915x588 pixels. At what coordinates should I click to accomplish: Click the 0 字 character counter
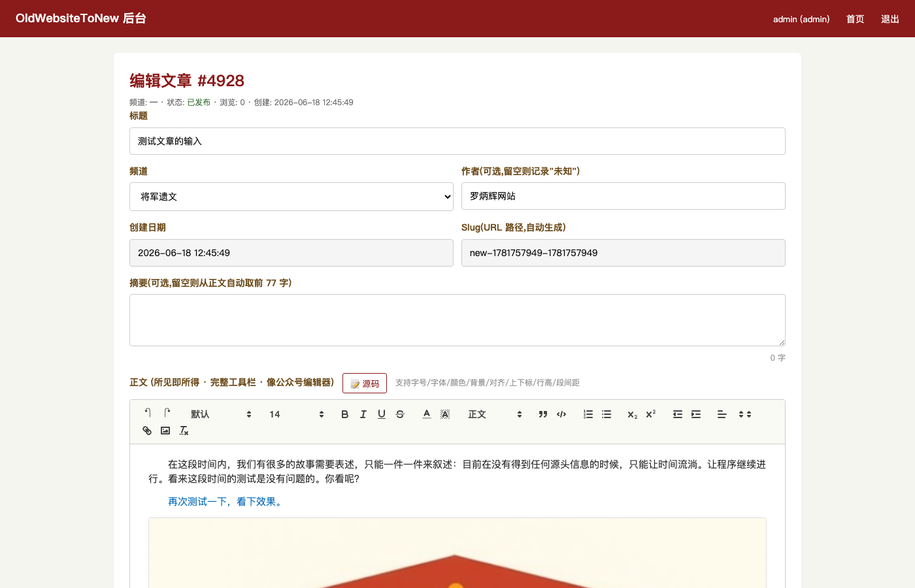click(x=778, y=358)
